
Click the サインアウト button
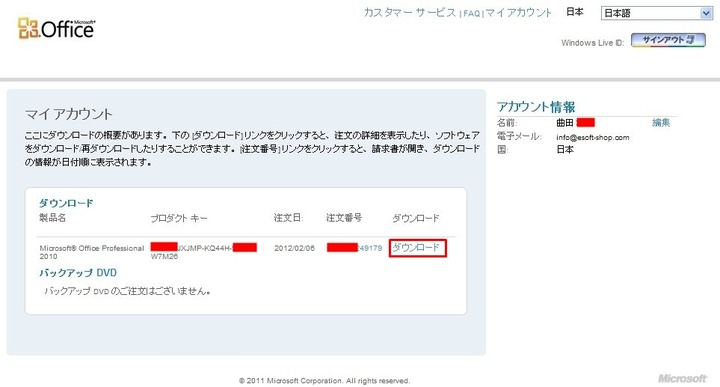click(668, 40)
